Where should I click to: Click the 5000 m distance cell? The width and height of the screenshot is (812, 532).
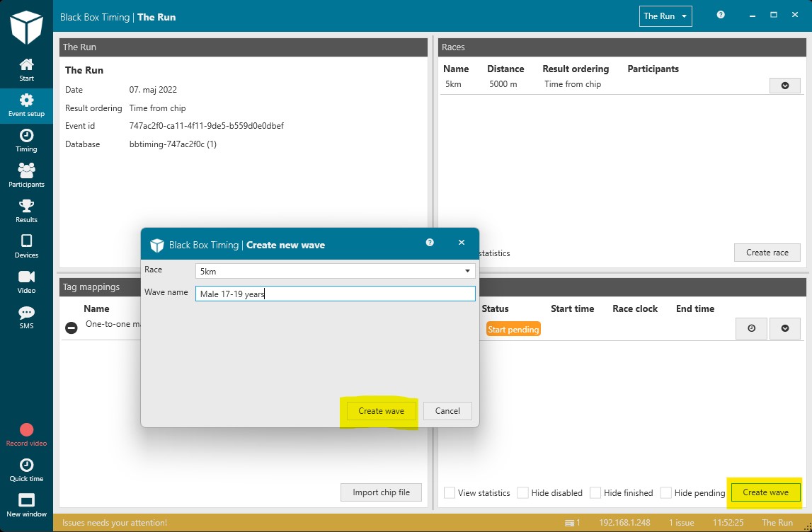click(503, 84)
